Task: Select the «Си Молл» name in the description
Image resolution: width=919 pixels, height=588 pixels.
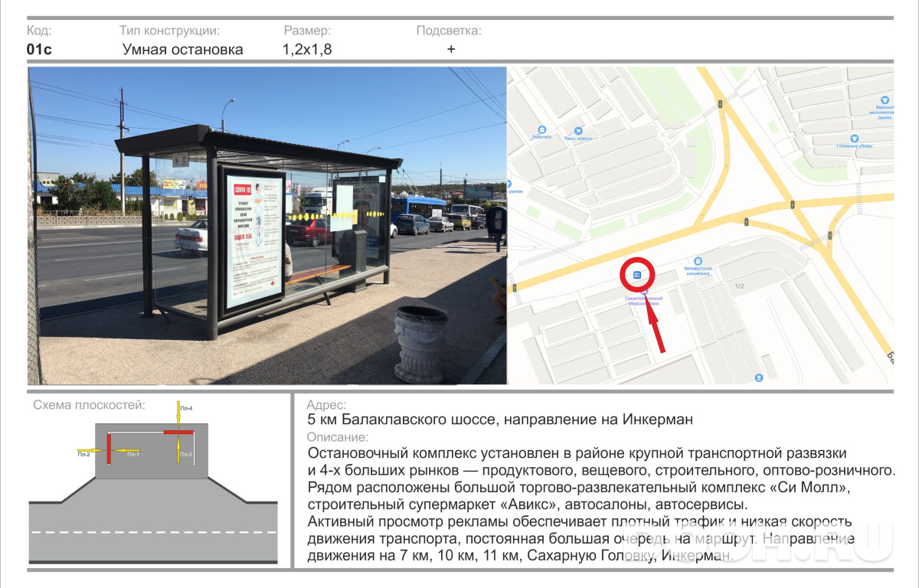Action: pos(807,487)
